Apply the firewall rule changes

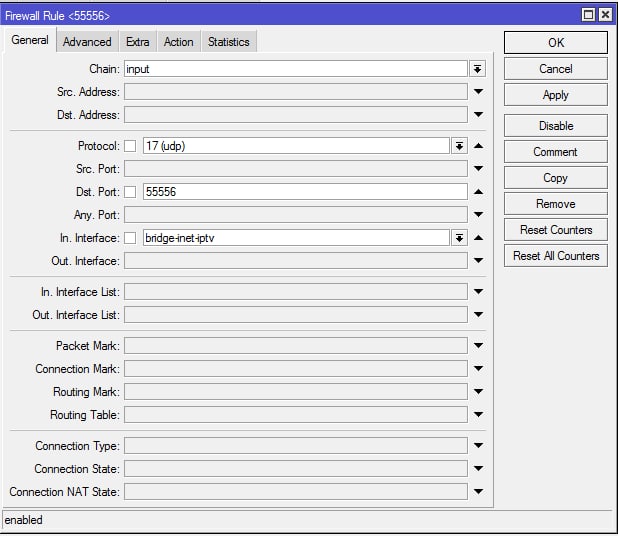pyautogui.click(x=556, y=95)
